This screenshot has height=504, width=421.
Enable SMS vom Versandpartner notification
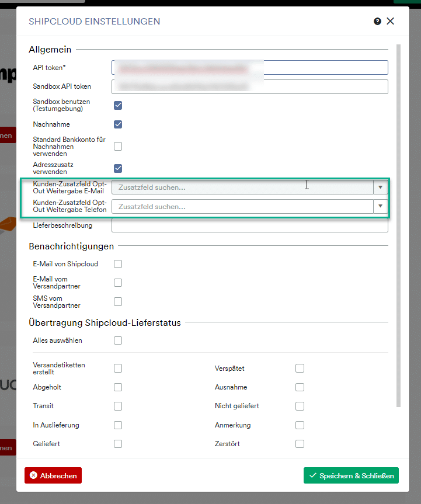pyautogui.click(x=118, y=301)
